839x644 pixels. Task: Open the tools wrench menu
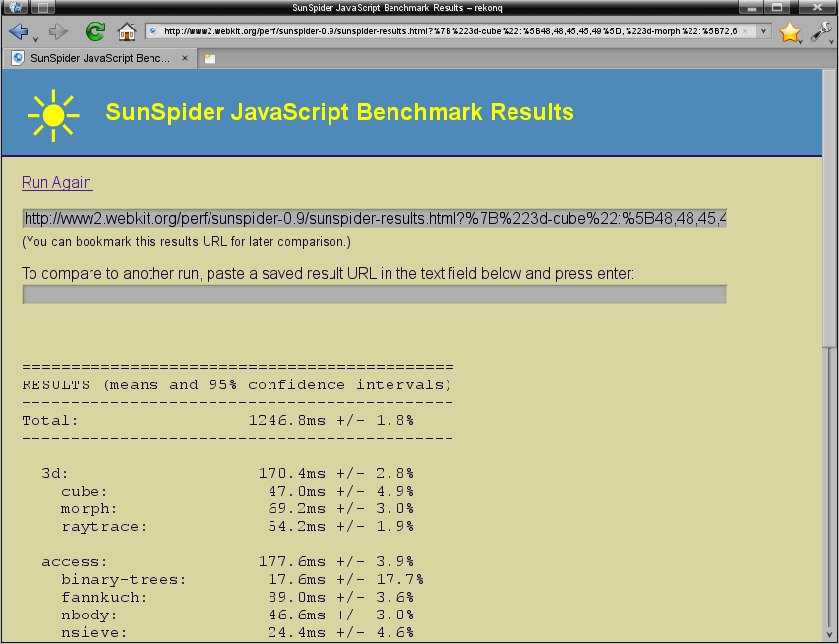click(821, 31)
